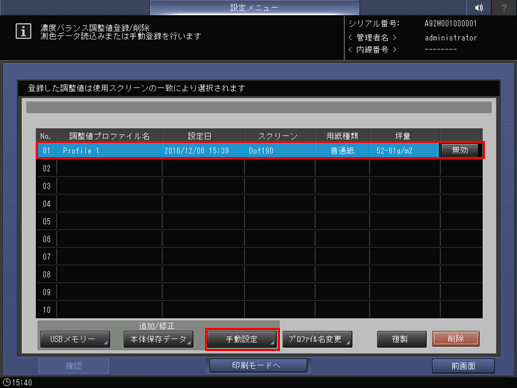
Task: Select row number 02
Action: [x=46, y=168]
